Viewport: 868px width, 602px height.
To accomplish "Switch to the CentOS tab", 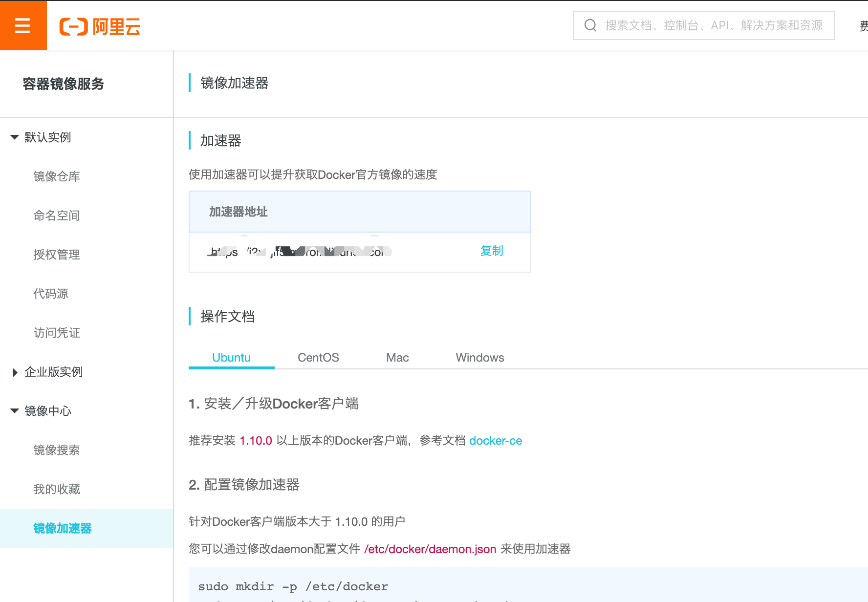I will [318, 358].
